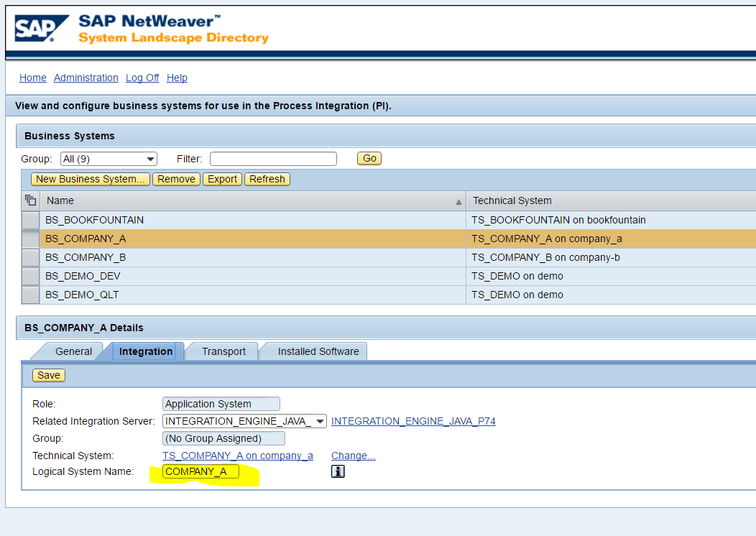Toggle row selector for BS_COMPANY_B
Screen dimensions: 756x536
(30, 257)
